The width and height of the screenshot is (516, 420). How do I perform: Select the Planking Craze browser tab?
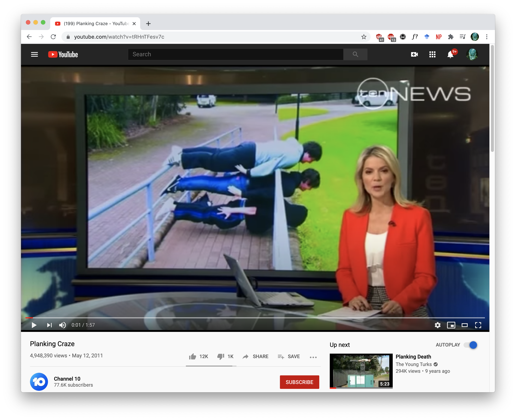coord(95,23)
